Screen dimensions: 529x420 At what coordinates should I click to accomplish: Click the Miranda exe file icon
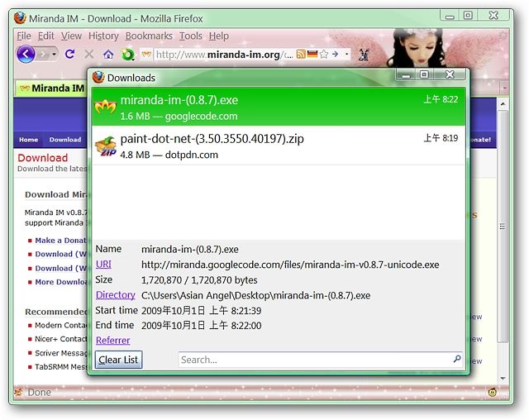coord(105,107)
